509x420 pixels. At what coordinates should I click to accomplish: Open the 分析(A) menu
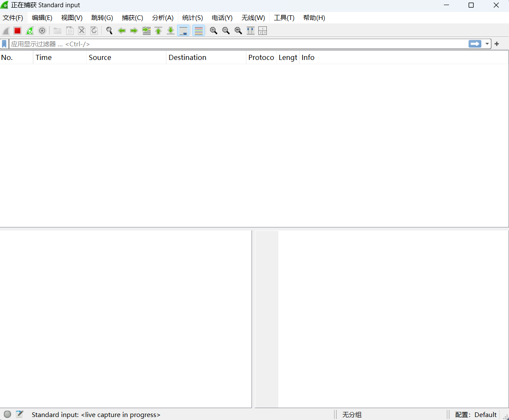coord(163,18)
